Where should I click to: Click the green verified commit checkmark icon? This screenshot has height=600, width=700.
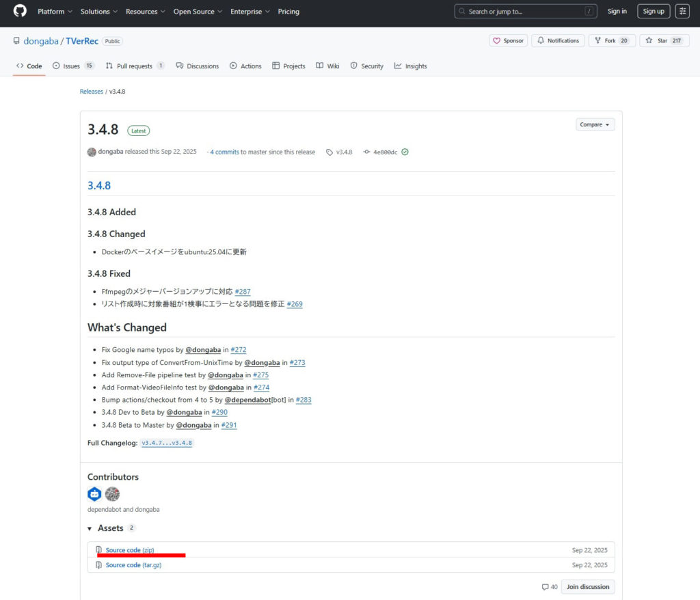point(405,152)
